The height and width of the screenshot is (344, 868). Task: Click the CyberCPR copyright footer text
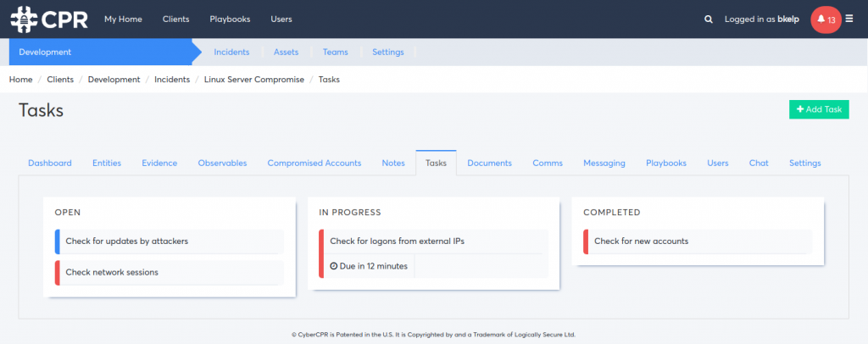point(433,335)
